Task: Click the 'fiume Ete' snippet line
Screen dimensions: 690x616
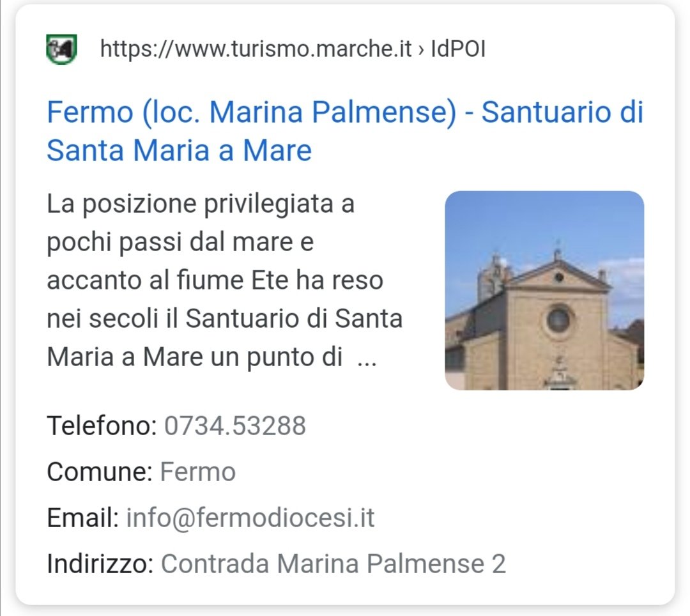Action: 215,281
